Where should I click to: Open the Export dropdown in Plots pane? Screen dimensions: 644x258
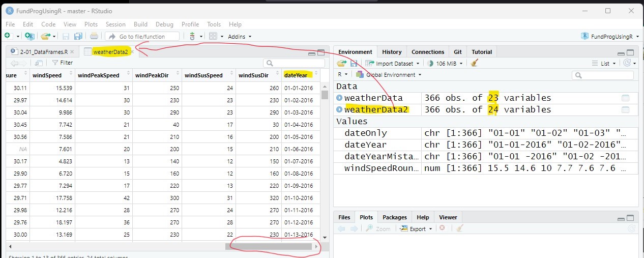pyautogui.click(x=417, y=229)
